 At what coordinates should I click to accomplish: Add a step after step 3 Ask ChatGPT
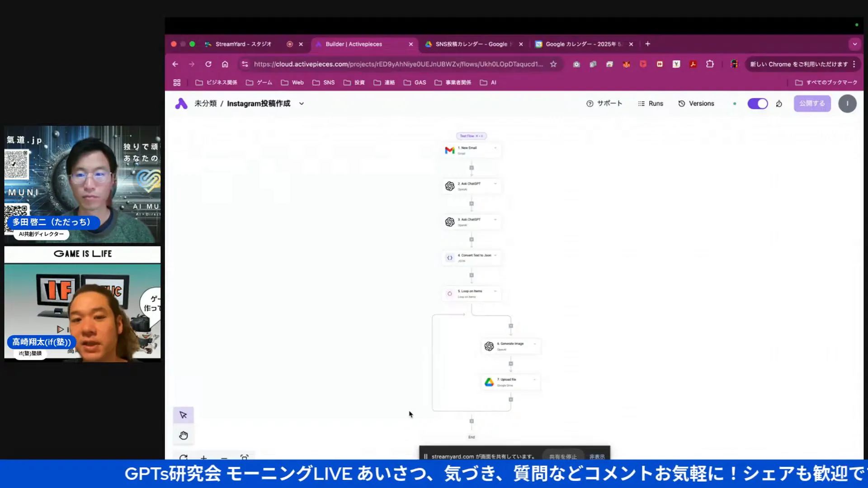472,239
